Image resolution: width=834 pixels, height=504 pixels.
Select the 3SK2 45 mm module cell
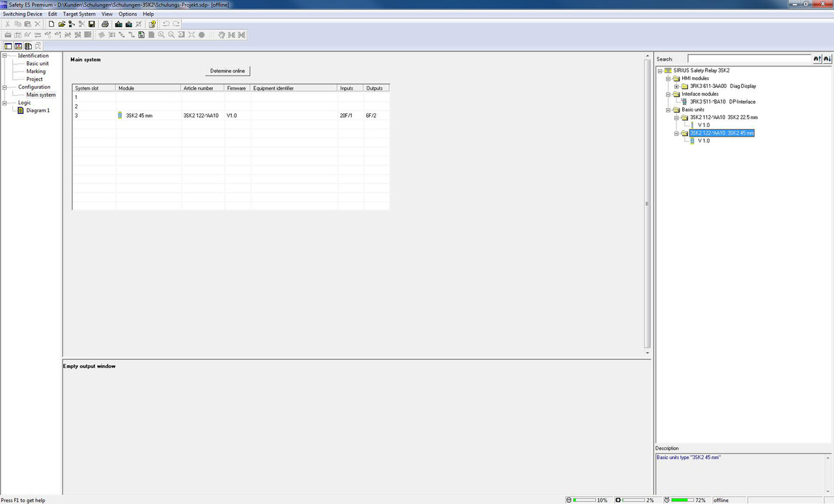pos(149,115)
